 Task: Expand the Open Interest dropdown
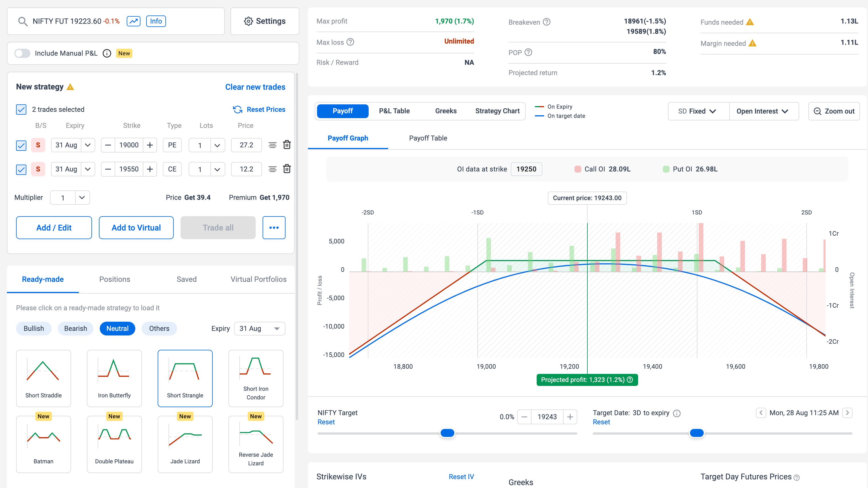(763, 111)
